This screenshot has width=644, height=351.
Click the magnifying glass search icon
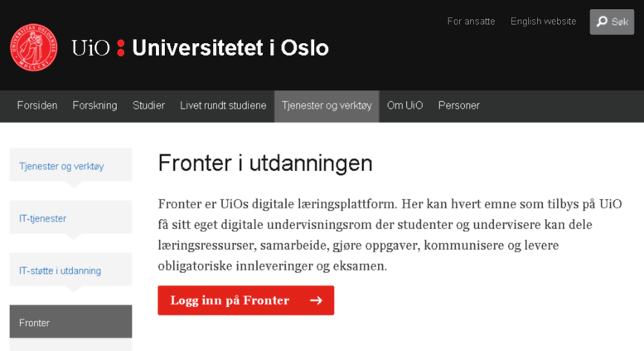pos(602,22)
